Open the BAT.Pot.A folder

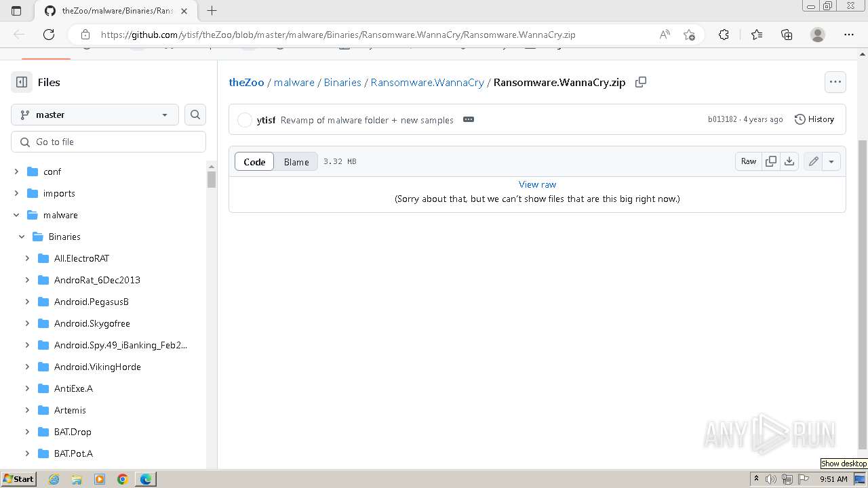pos(73,453)
